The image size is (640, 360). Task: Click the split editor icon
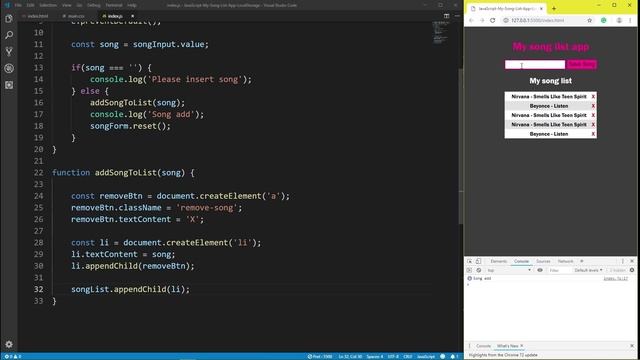[447, 16]
